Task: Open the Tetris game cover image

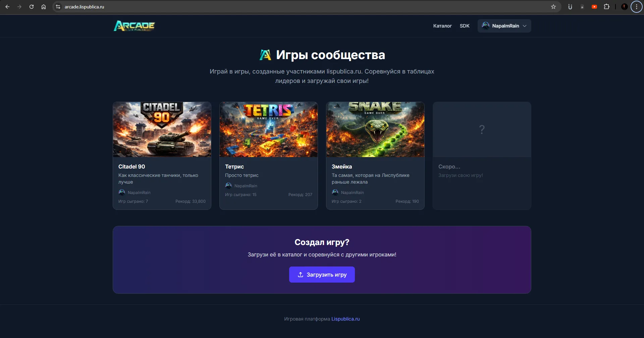Action: pos(269,130)
